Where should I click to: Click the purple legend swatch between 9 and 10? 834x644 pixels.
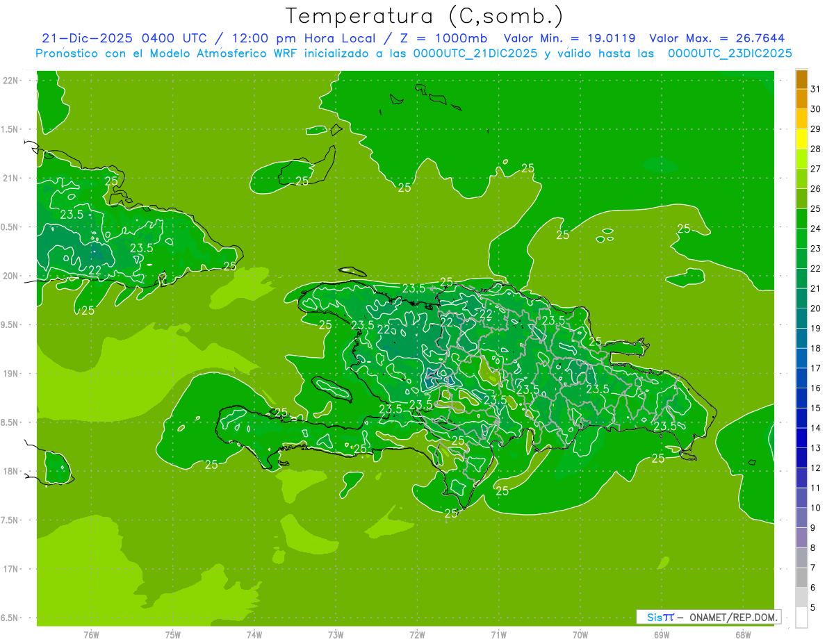tap(801, 518)
